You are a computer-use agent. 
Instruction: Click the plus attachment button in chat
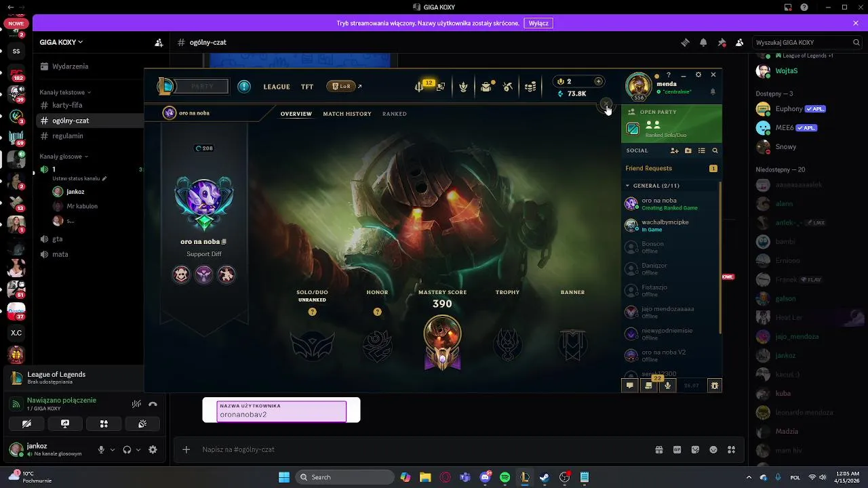click(x=186, y=449)
